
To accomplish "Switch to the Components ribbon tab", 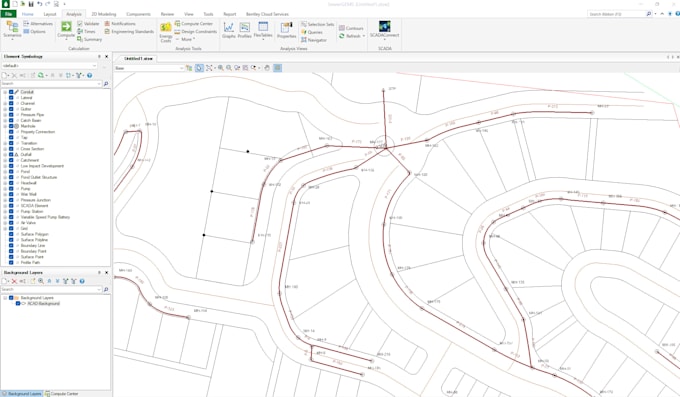I will tap(138, 14).
